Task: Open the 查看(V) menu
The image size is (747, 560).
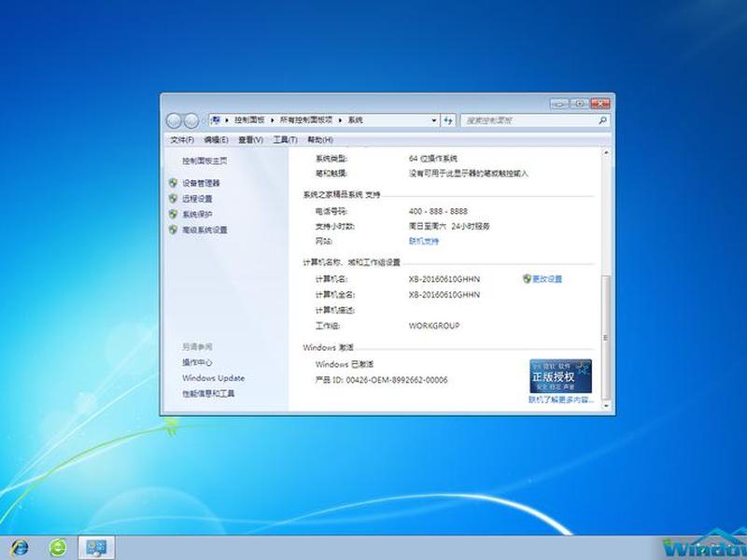Action: tap(250, 139)
